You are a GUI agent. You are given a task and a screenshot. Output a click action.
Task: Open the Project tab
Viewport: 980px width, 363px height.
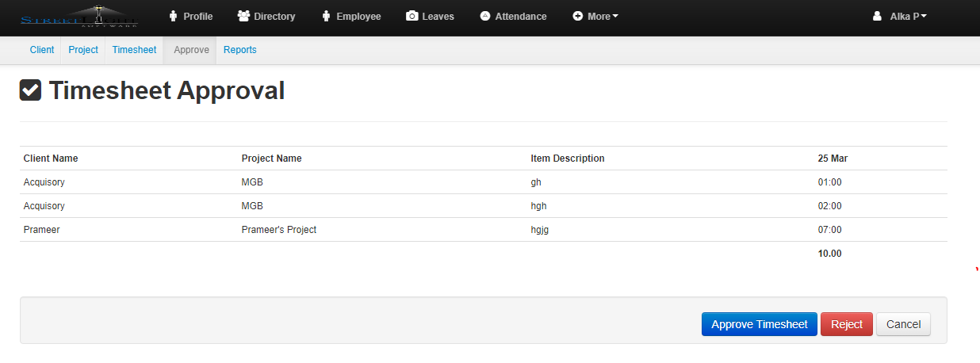click(x=83, y=50)
